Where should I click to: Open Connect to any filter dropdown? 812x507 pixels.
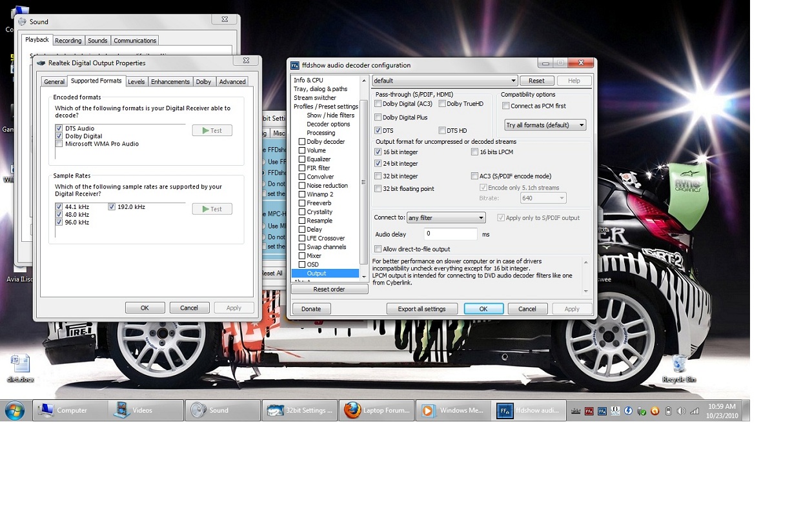(446, 218)
